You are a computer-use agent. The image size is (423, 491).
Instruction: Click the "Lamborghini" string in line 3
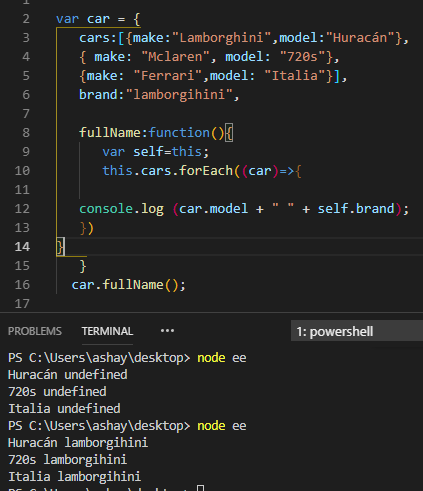[x=221, y=38]
